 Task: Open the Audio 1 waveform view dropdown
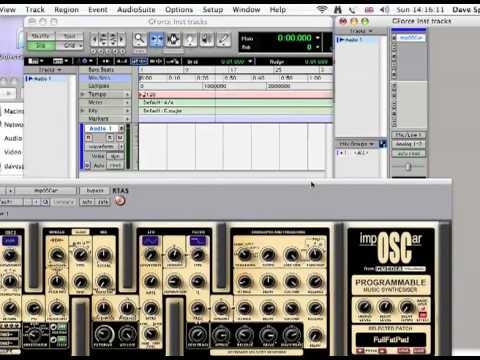105,146
